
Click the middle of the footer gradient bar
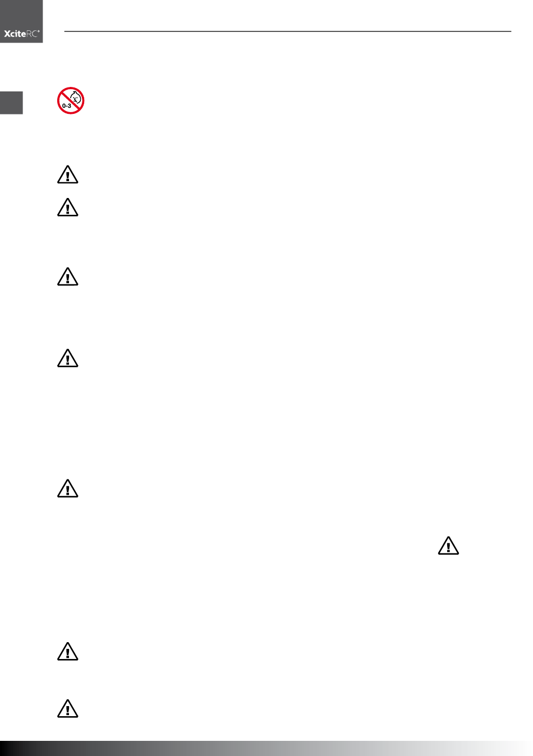[x=266, y=748]
